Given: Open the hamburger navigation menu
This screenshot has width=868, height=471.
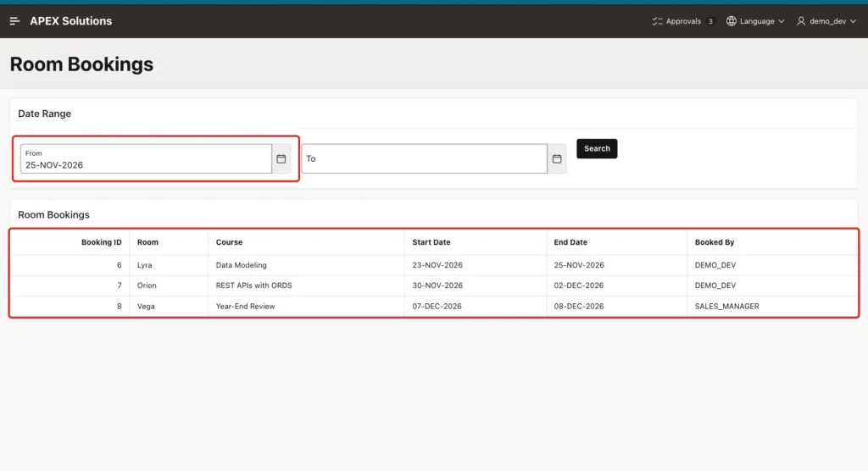Looking at the screenshot, I should click(x=14, y=21).
